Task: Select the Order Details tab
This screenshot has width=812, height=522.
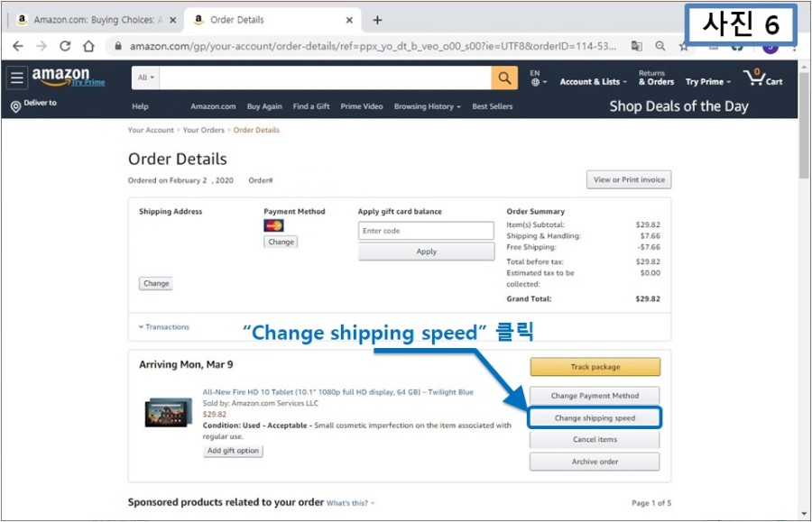Action: [x=272, y=20]
